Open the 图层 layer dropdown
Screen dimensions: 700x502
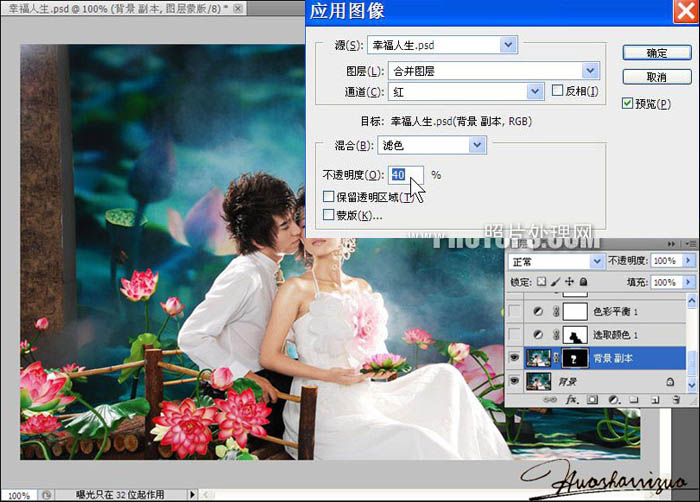590,71
